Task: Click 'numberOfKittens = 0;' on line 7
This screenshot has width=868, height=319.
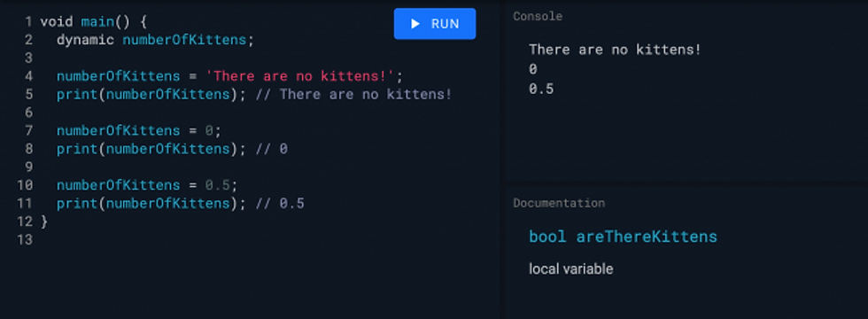Action: point(139,131)
